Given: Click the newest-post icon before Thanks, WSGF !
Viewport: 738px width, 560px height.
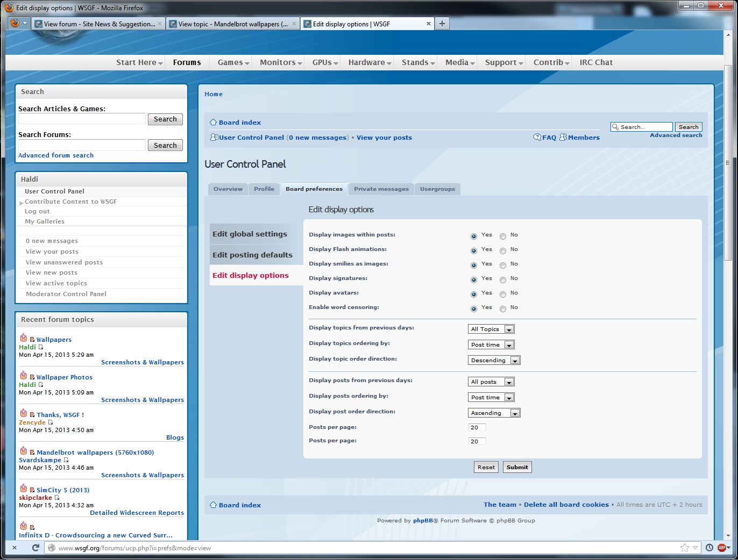Looking at the screenshot, I should pyautogui.click(x=32, y=415).
